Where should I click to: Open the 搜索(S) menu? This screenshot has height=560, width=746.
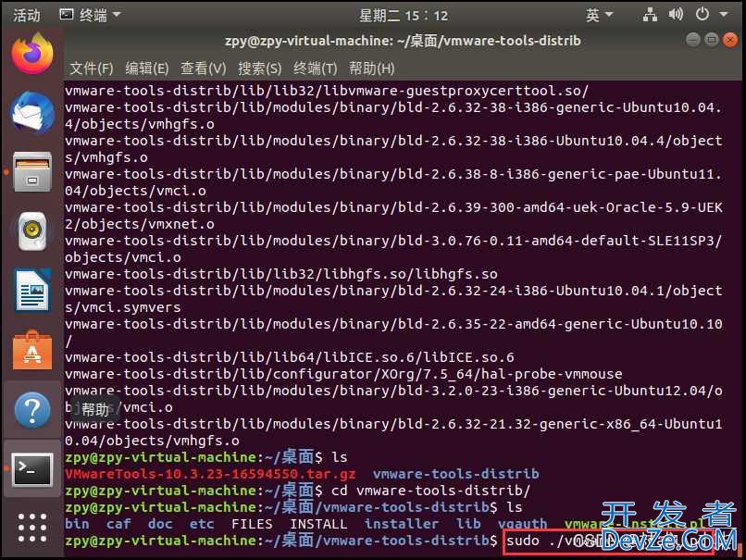click(260, 68)
